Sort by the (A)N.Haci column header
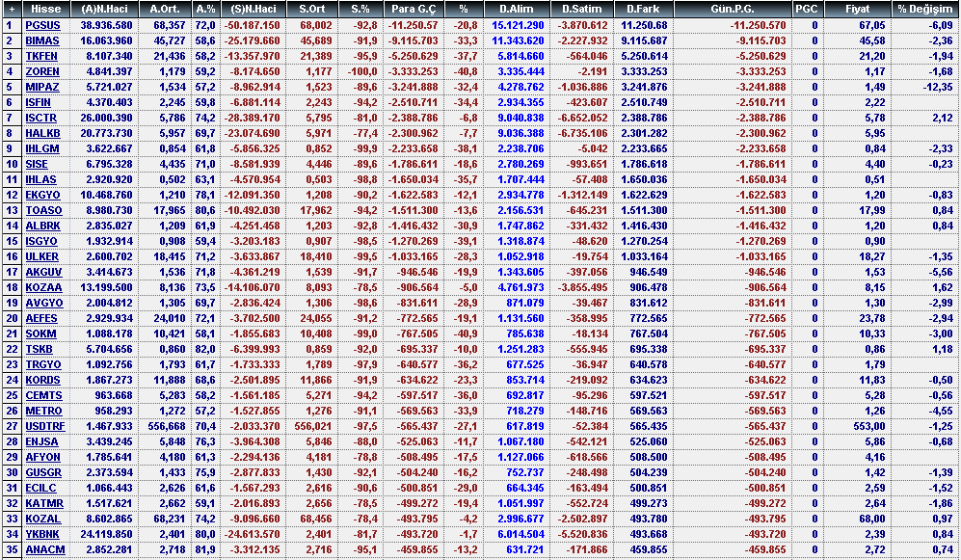The image size is (961, 560). (107, 8)
